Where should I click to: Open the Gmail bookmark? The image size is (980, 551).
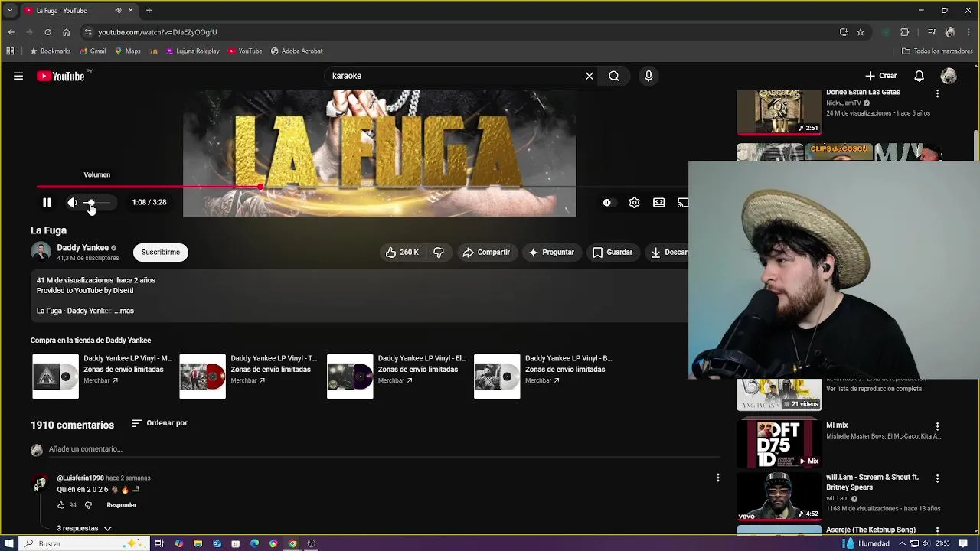click(x=92, y=51)
